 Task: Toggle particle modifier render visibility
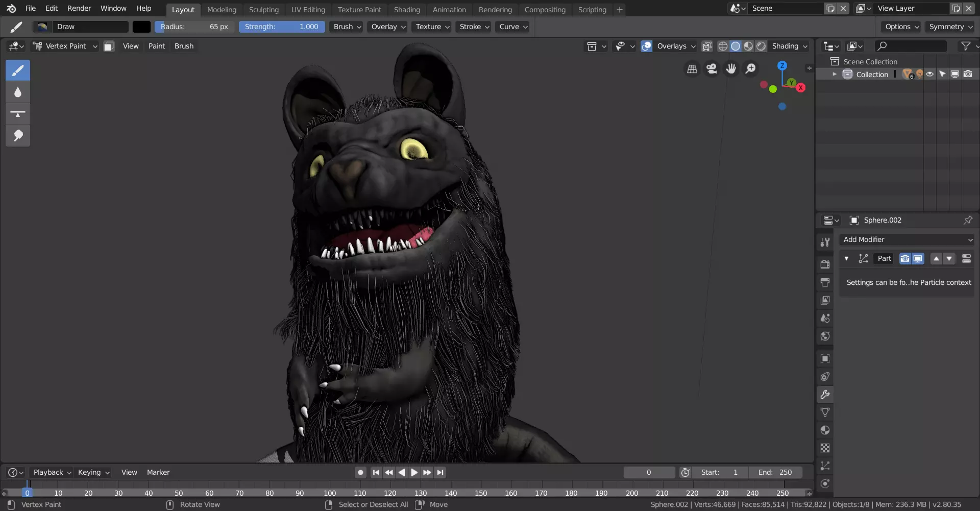(904, 258)
